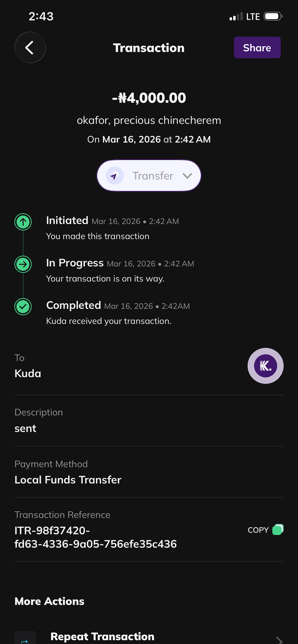Tap the green copy icon

click(278, 529)
